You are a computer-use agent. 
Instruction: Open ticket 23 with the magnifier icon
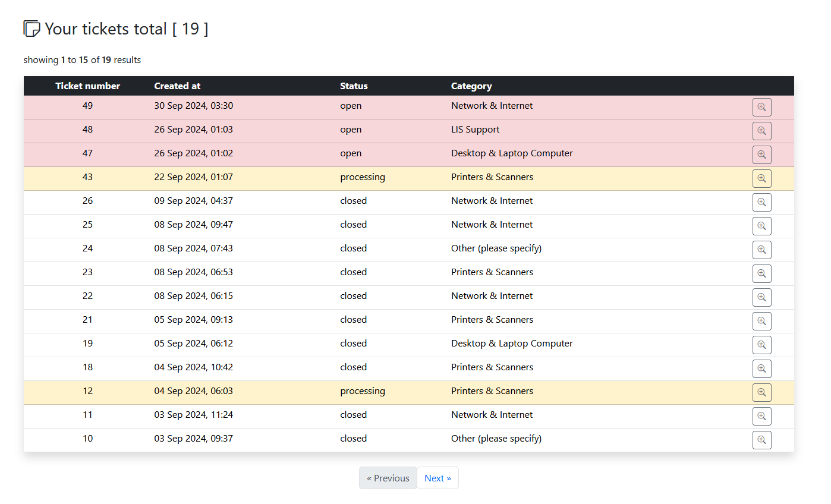coord(761,273)
